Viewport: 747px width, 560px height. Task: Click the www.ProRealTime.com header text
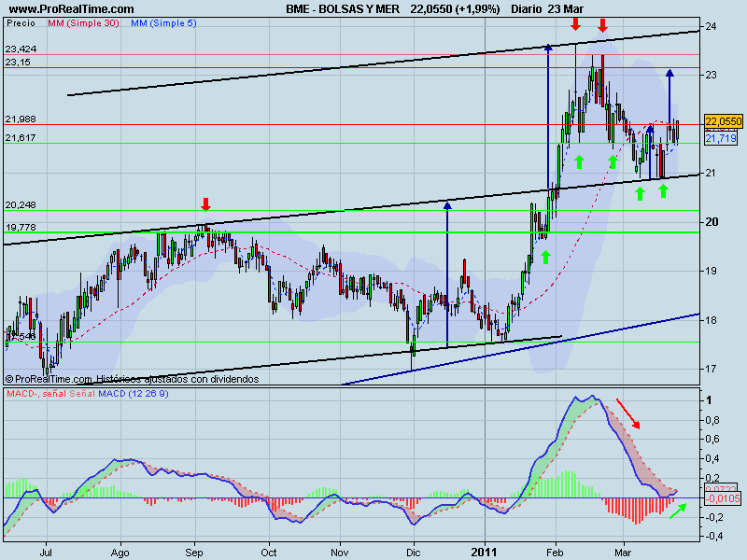click(72, 9)
